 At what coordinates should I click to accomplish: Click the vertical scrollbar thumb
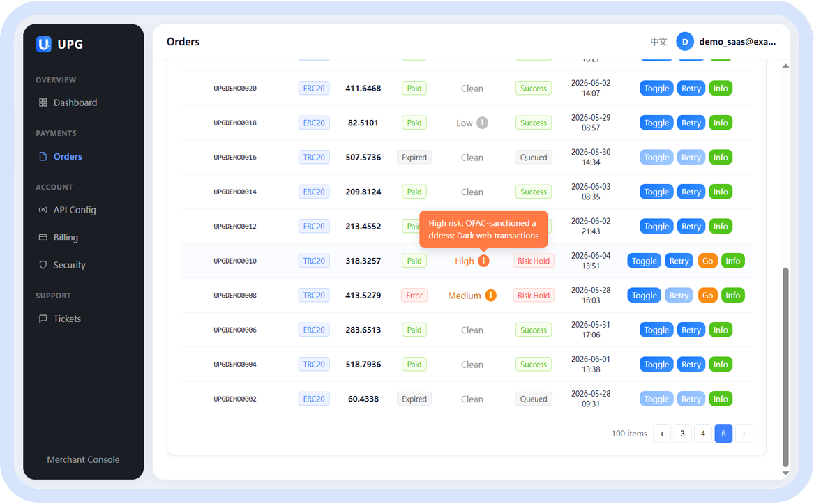point(785,367)
